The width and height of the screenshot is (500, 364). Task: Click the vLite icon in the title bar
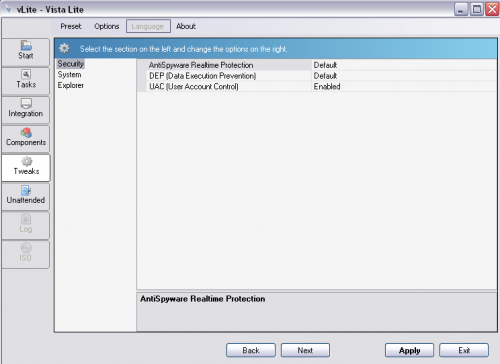[8, 9]
